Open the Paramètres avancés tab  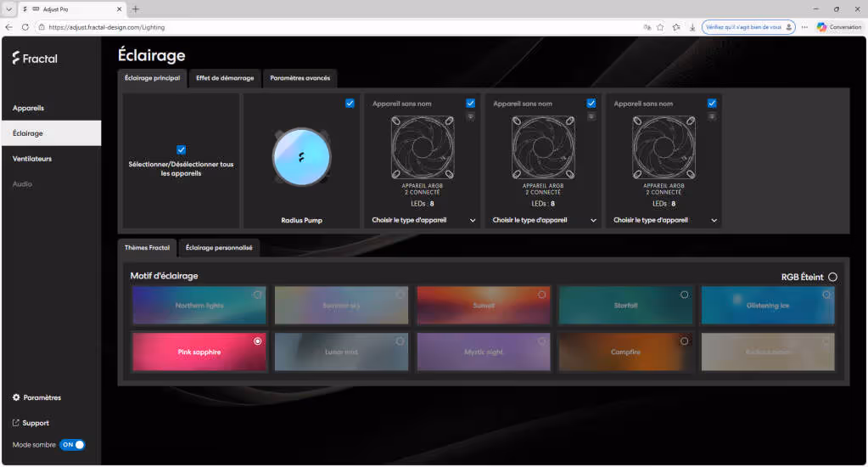(300, 78)
